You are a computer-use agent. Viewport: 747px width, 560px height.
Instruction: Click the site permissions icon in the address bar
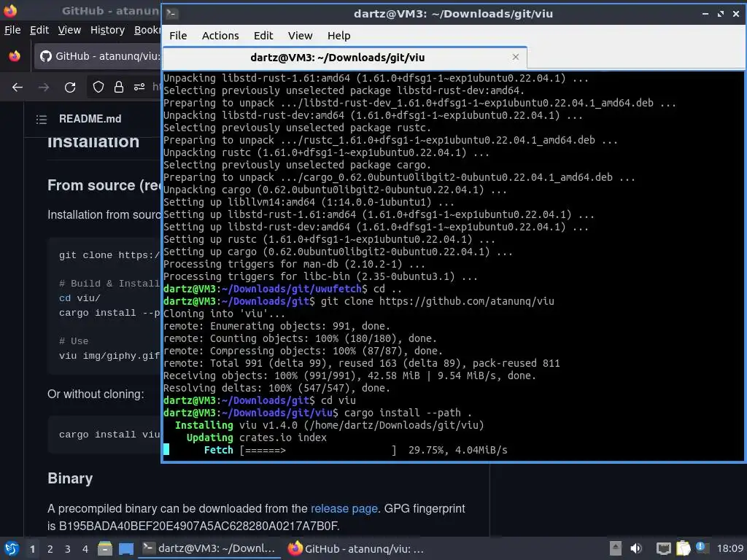click(139, 87)
